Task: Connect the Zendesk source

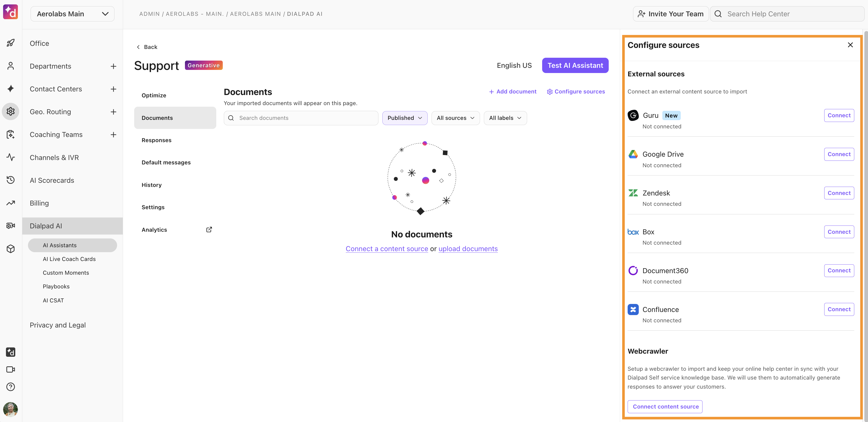Action: (x=839, y=193)
